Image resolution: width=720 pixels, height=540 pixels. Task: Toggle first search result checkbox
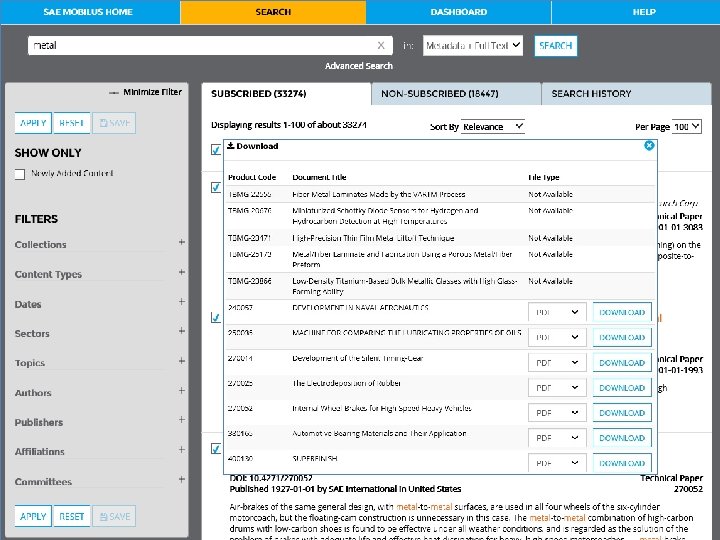click(x=216, y=187)
